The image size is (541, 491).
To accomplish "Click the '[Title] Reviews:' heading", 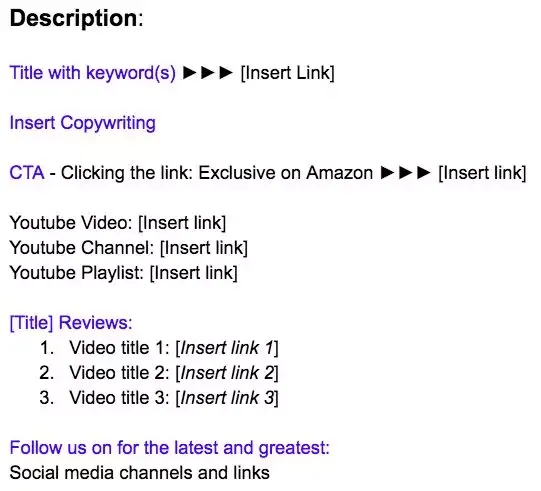I will (x=71, y=323).
